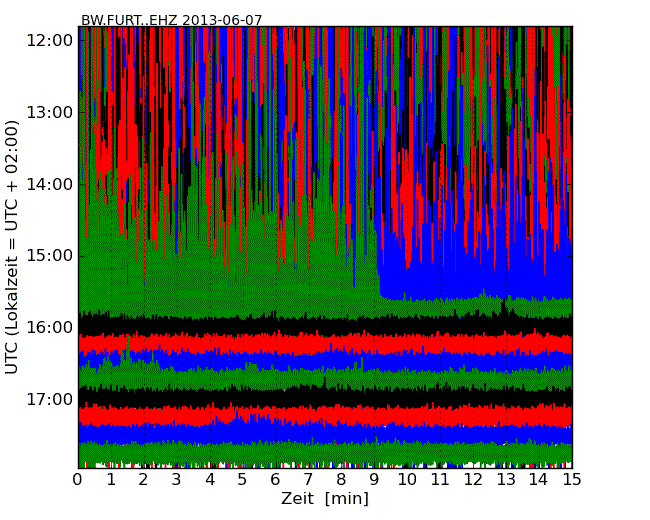Click the 15:00 y-axis tick label

pos(50,255)
